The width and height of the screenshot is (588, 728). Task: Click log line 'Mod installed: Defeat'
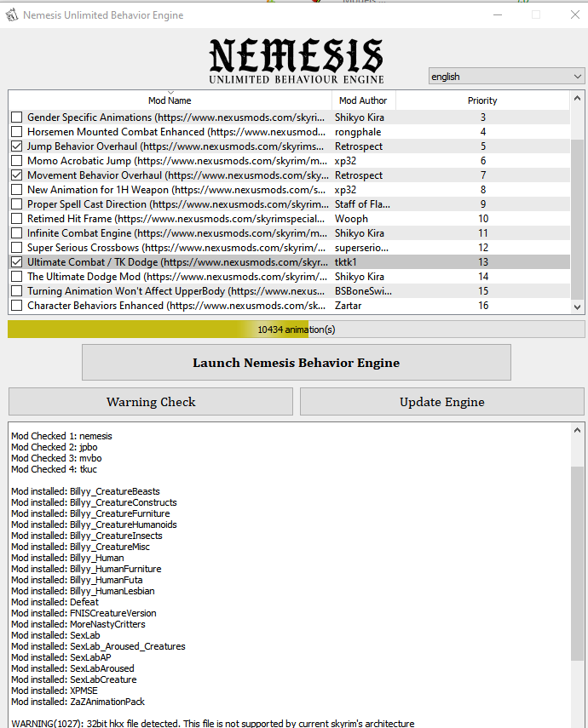point(55,602)
